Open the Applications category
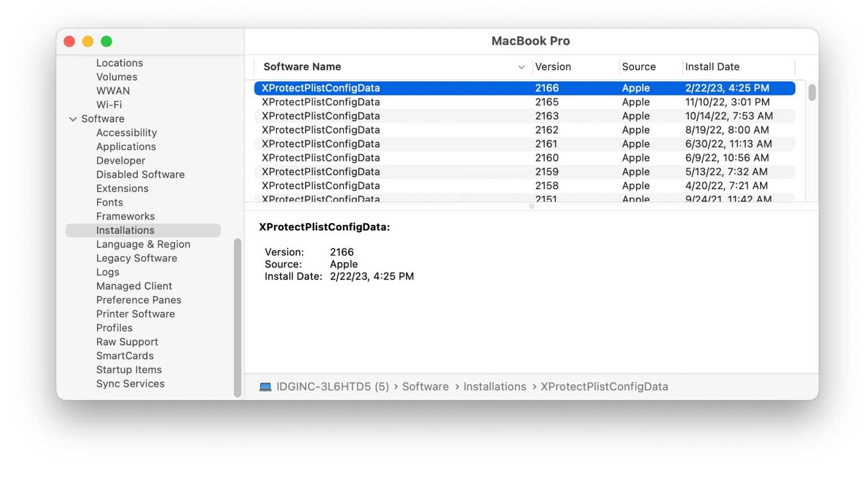Image resolution: width=868 pixels, height=488 pixels. point(126,146)
